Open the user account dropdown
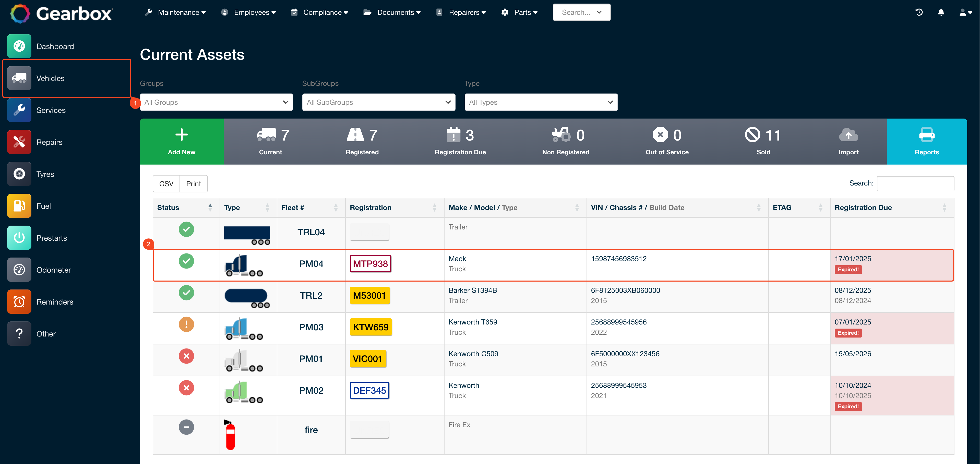The width and height of the screenshot is (980, 464). (x=964, y=12)
